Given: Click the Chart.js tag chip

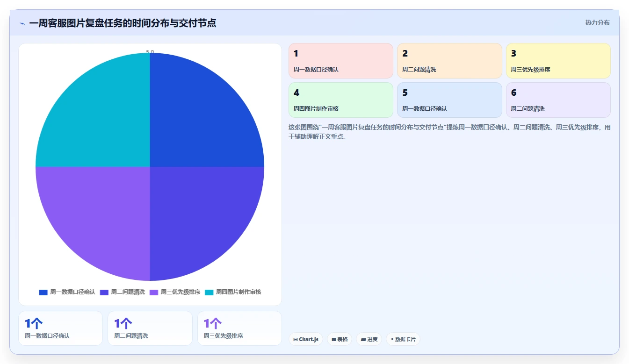Looking at the screenshot, I should click(306, 339).
